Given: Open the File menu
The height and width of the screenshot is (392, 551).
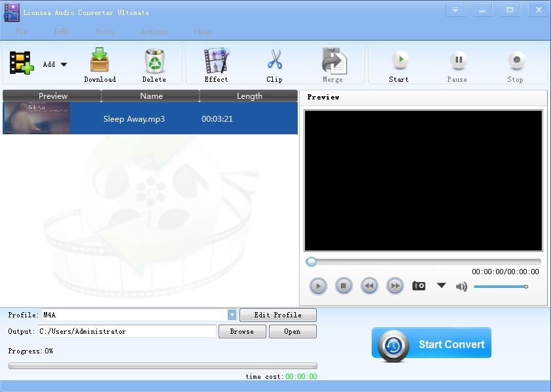Looking at the screenshot, I should (22, 32).
